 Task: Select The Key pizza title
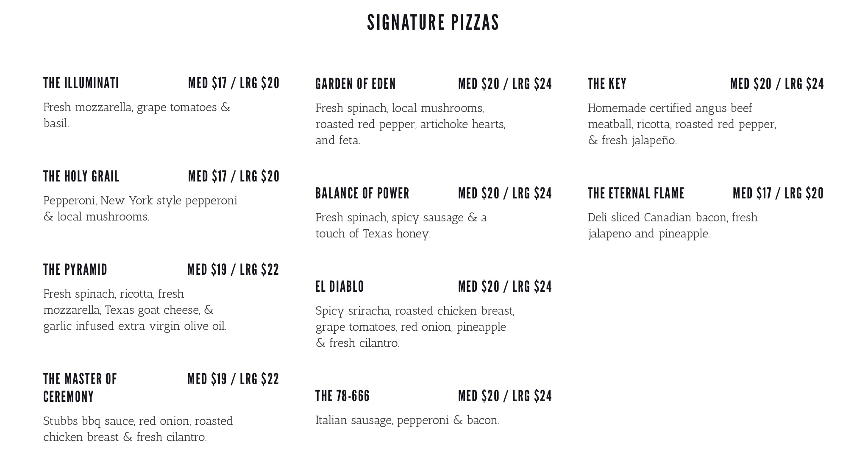(x=607, y=84)
